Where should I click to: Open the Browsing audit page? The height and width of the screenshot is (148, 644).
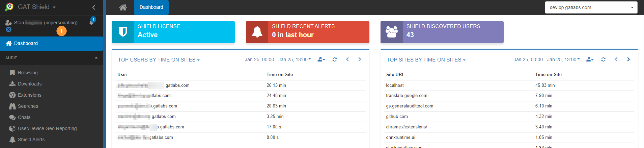point(28,73)
